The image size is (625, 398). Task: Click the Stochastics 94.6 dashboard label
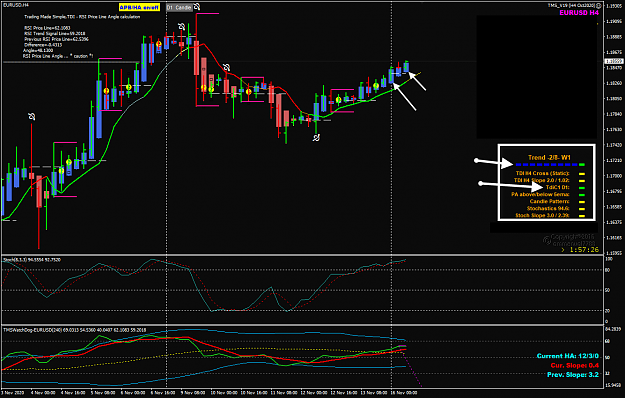[x=548, y=208]
